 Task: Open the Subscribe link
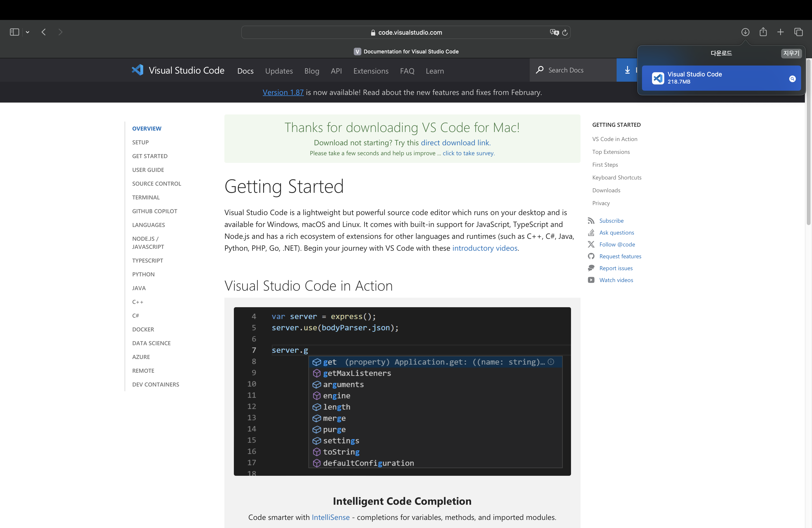coord(611,221)
